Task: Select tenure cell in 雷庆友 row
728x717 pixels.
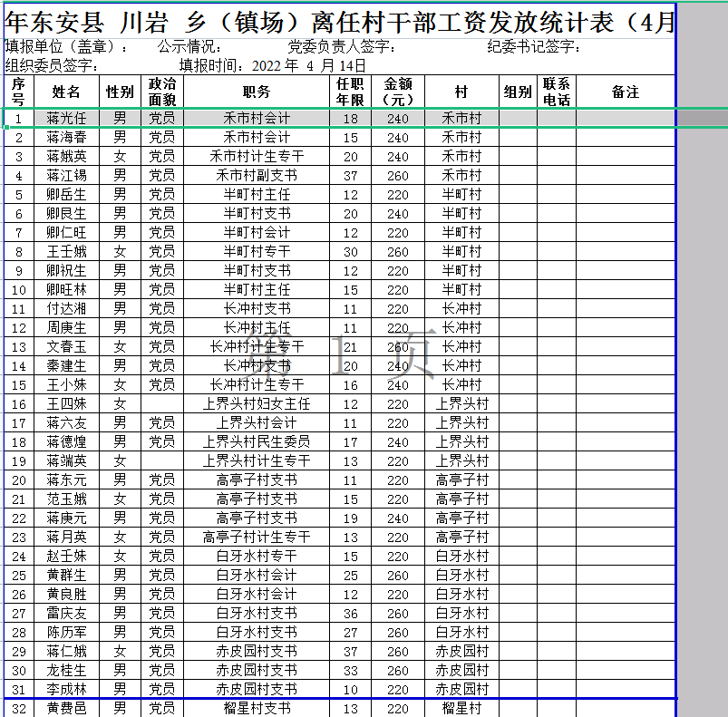Action: pos(350,613)
